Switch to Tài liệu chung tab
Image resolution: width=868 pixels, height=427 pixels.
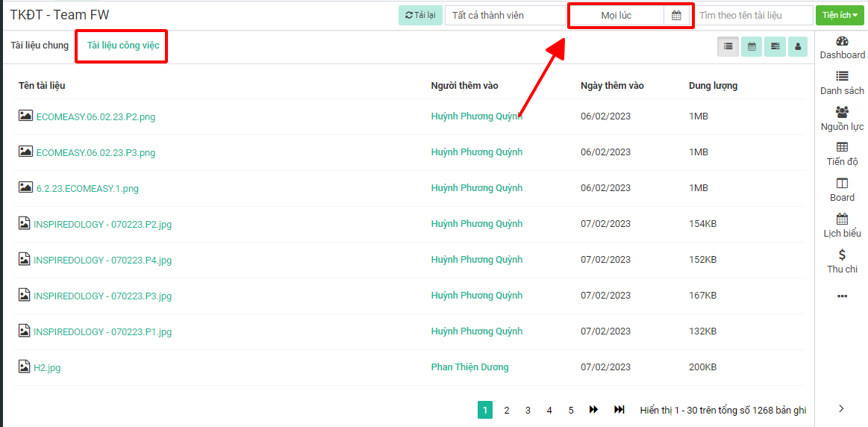point(40,46)
